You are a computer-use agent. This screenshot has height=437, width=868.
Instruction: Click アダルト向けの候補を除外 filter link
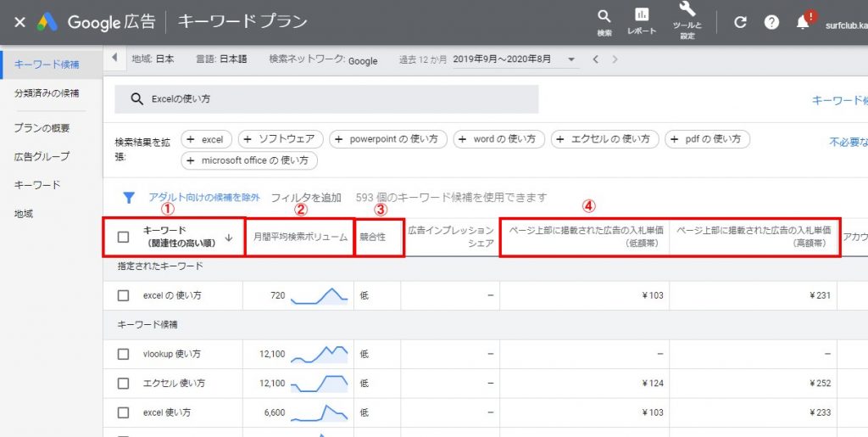204,197
